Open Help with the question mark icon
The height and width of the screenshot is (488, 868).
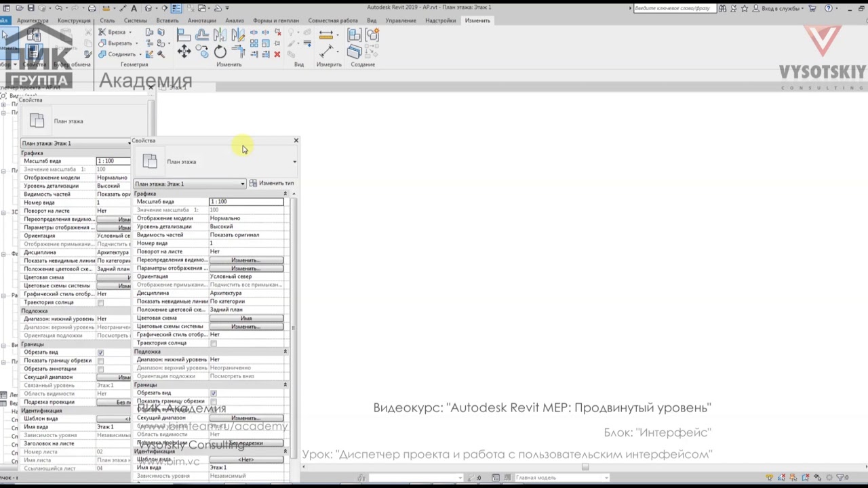(829, 8)
